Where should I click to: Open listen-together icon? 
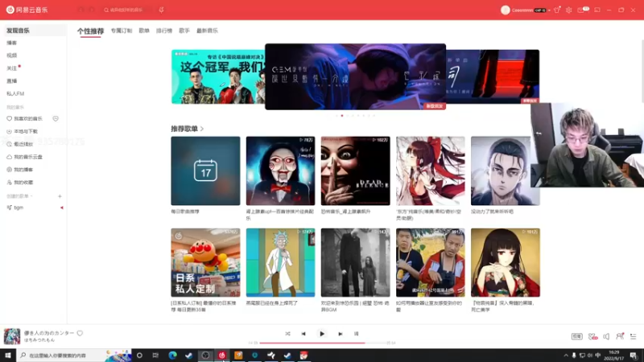pyautogui.click(x=620, y=336)
